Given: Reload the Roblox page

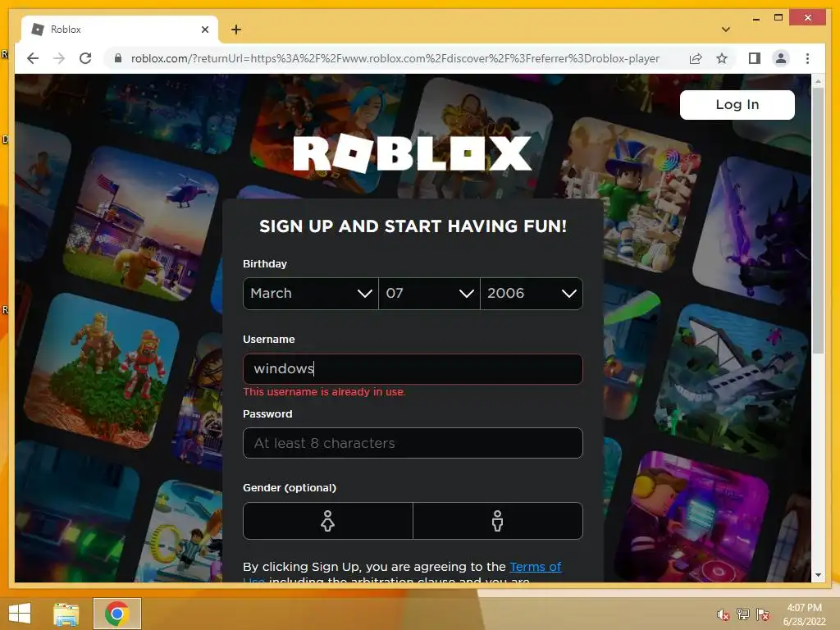Looking at the screenshot, I should pyautogui.click(x=85, y=58).
